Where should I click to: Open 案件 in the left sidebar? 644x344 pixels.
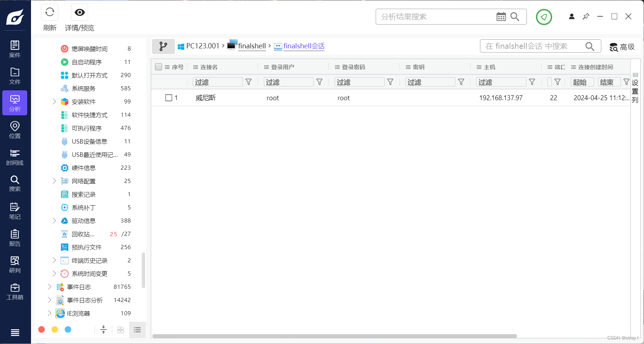click(15, 49)
